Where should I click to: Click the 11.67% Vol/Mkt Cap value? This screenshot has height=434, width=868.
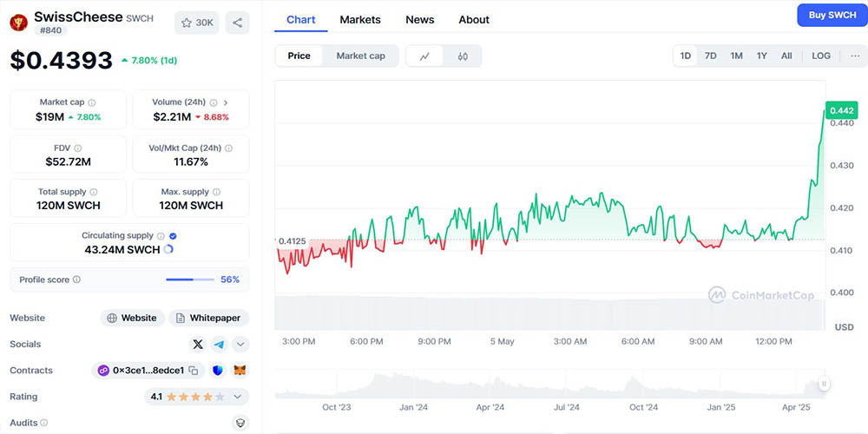[x=191, y=162]
